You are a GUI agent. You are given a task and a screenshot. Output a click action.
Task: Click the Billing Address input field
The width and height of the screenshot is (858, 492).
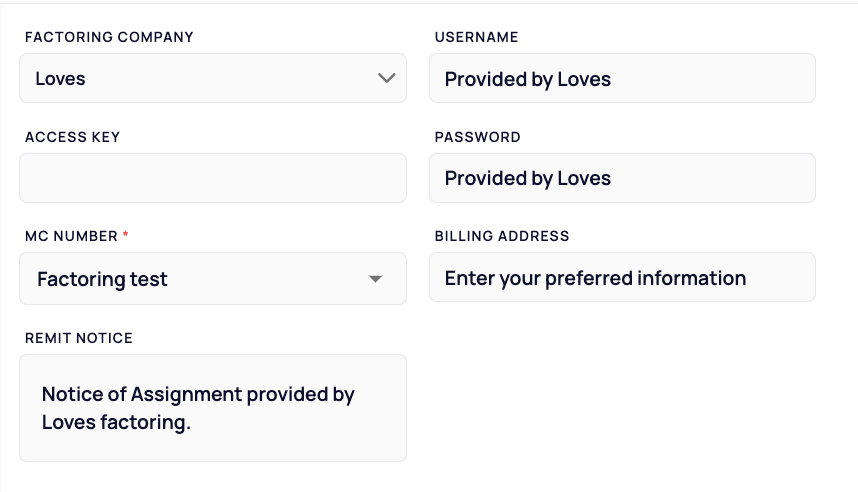coord(622,277)
